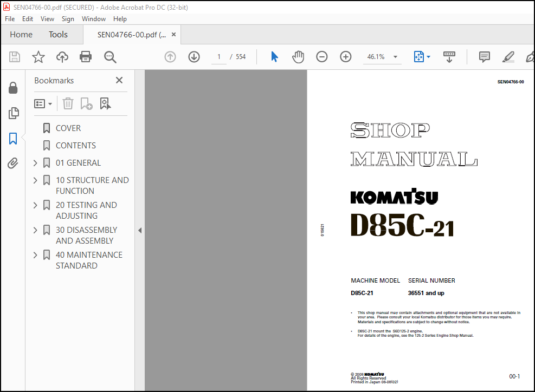Zoom out with minus button
The image size is (535, 392).
[322, 57]
